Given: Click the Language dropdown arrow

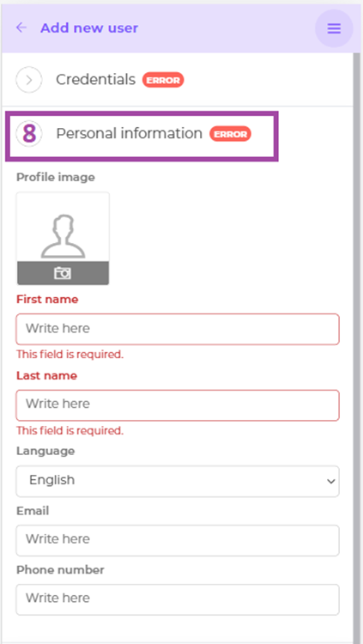Looking at the screenshot, I should 330,481.
